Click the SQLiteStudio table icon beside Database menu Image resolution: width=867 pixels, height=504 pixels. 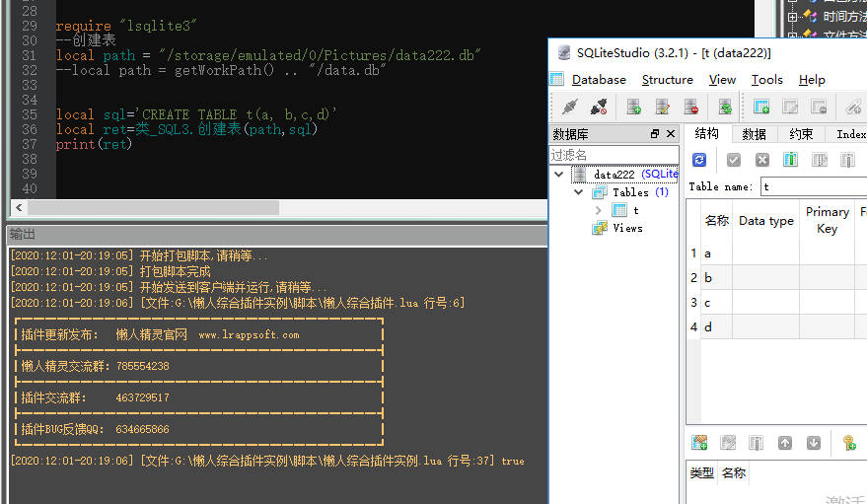tap(557, 79)
